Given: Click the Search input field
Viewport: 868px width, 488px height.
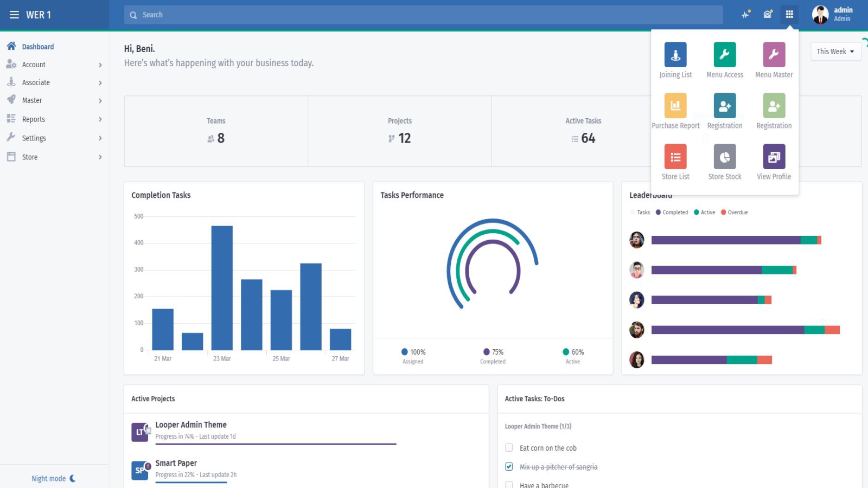Looking at the screenshot, I should click(x=423, y=15).
